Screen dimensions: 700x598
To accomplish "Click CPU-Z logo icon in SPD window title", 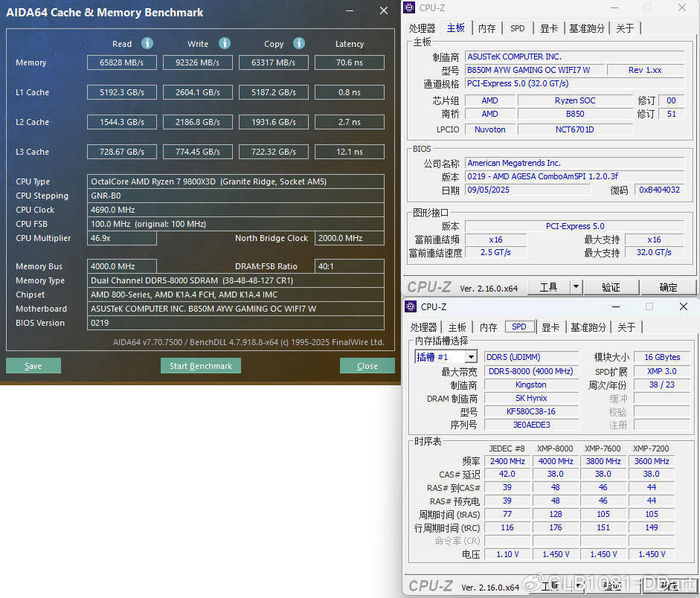I will point(410,307).
